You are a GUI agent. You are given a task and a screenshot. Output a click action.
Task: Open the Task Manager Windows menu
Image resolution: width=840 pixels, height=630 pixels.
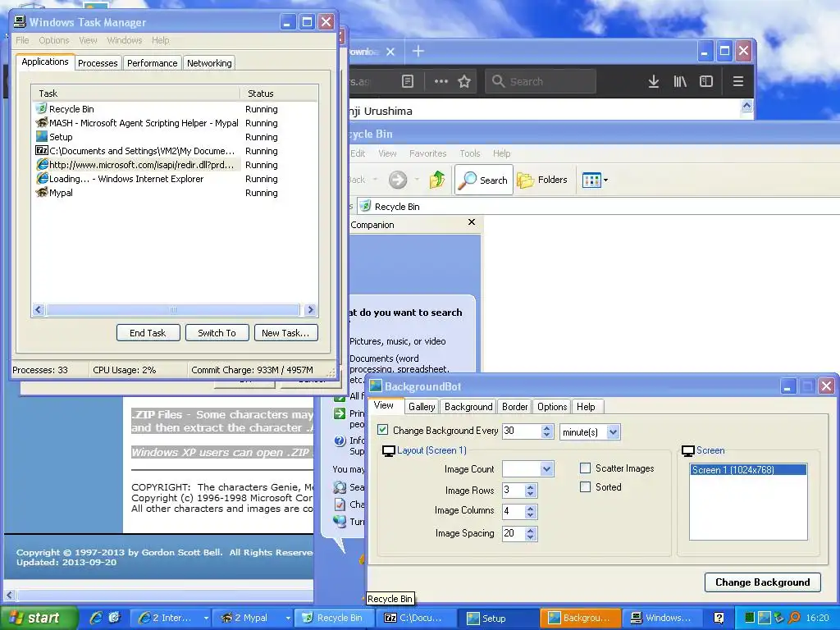point(125,40)
